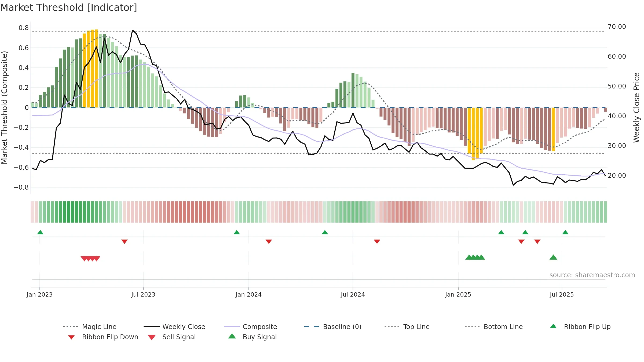Click the Market Threshold (Composite) axis title

4,108
